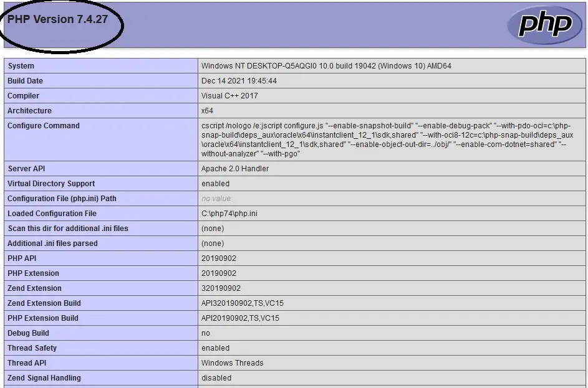Click the System row label
This screenshot has width=588, height=388.
pyautogui.click(x=21, y=66)
